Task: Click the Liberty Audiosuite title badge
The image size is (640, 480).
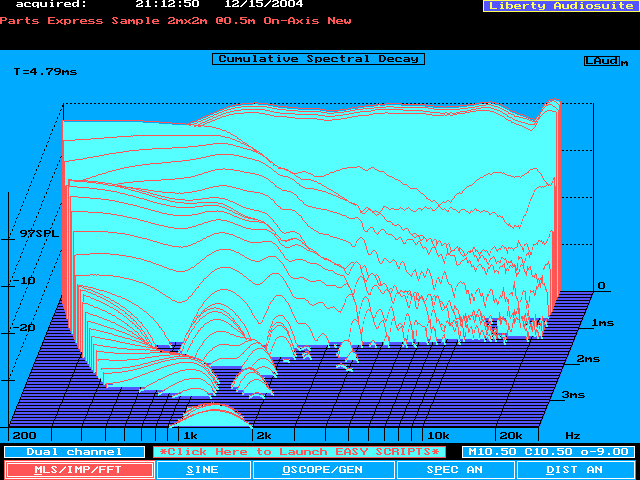Action: point(559,6)
